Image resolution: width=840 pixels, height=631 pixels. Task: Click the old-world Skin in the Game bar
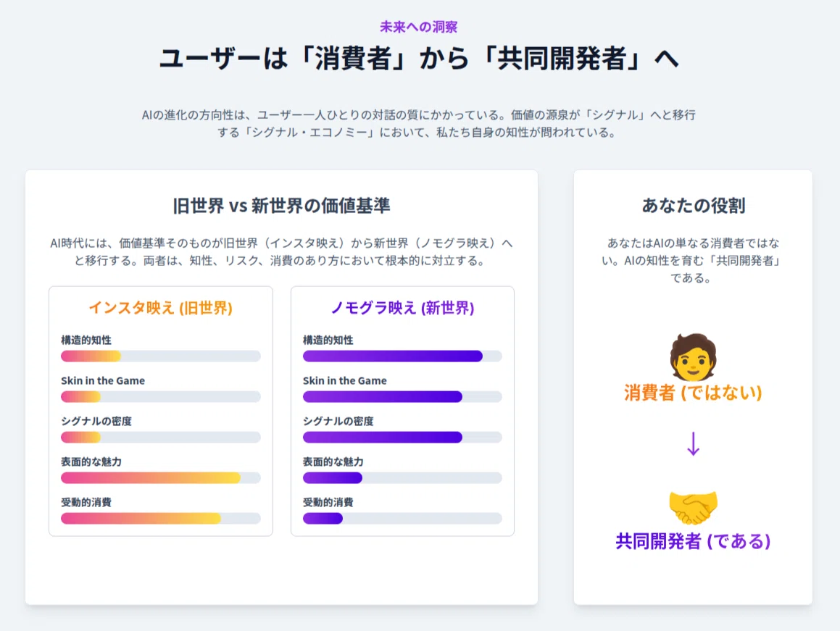click(161, 397)
